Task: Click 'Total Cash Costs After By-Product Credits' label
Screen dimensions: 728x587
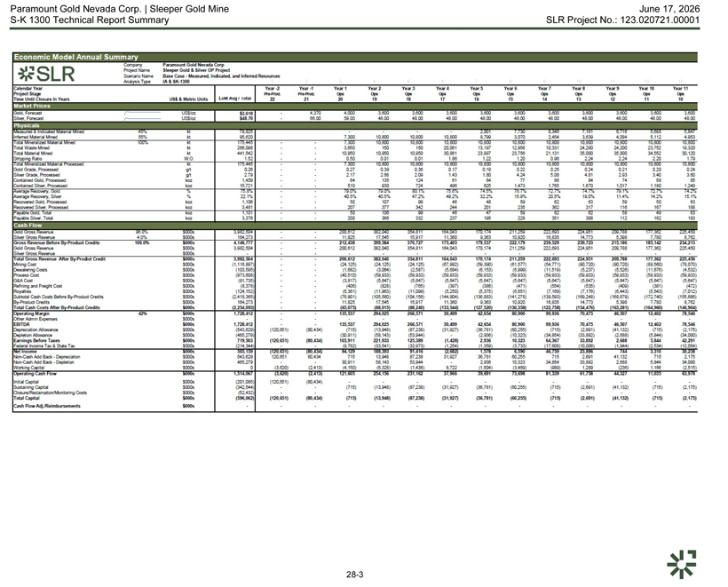Action: point(57,307)
